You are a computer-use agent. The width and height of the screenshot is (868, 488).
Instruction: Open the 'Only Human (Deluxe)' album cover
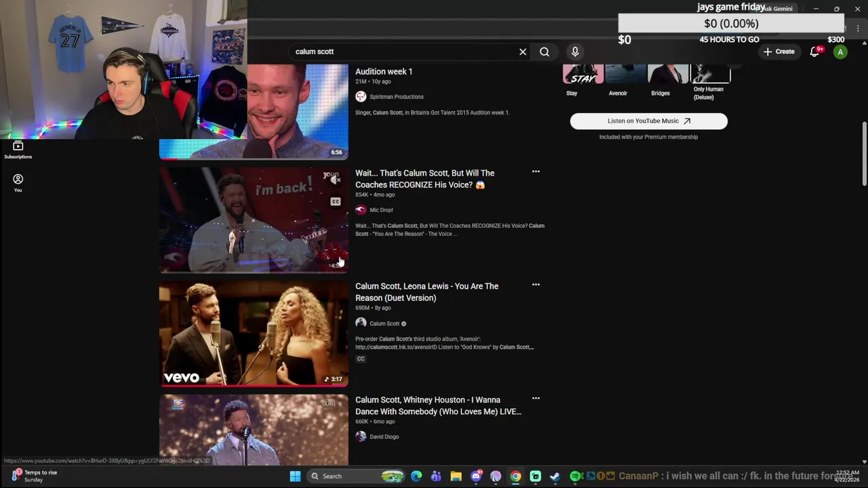(710, 74)
